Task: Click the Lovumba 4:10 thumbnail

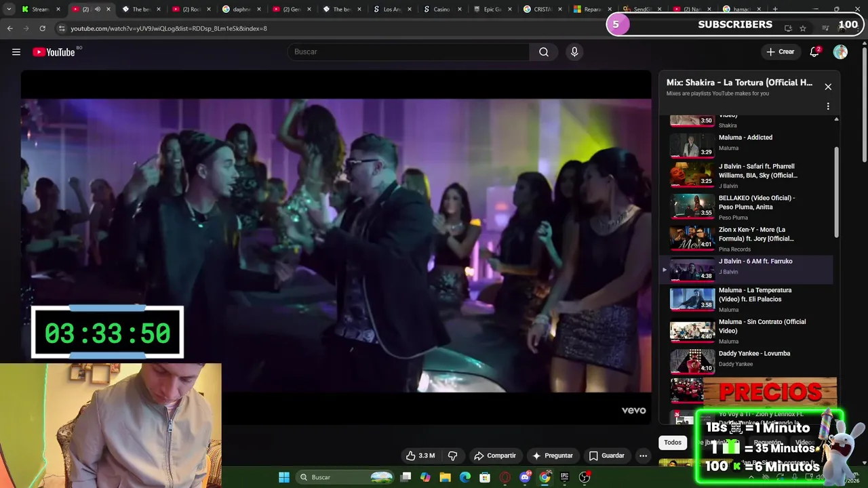Action: 692,361
